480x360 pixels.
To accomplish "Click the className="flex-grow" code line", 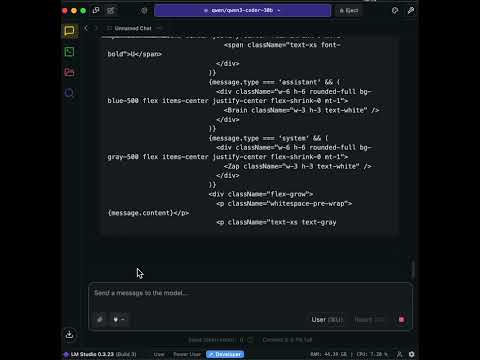I will 261,194.
